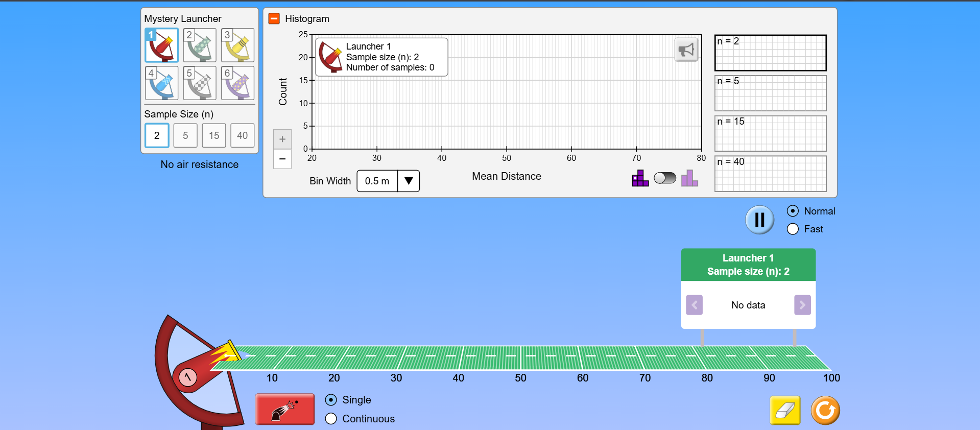Click the yellow eraser button

[785, 410]
